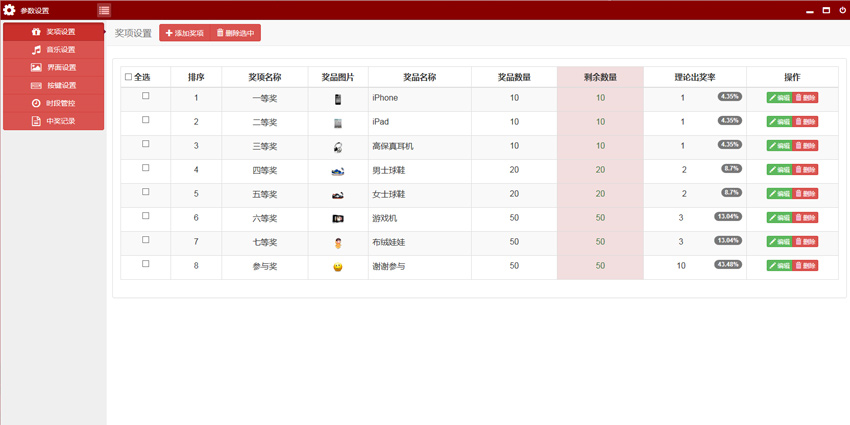Click the 奖品数量 column header
The image size is (850, 425).
[514, 78]
